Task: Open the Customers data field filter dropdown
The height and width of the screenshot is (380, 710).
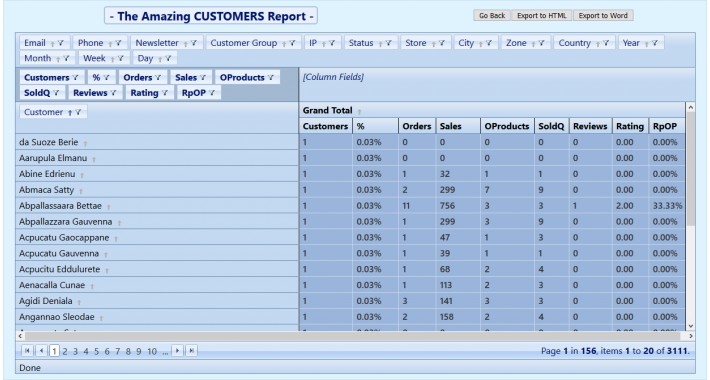Action: [75, 78]
